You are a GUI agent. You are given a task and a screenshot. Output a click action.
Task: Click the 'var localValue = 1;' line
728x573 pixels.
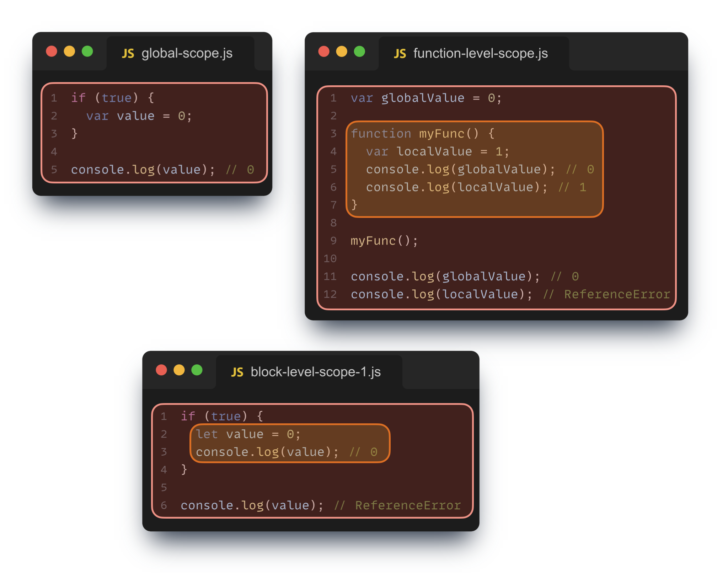coord(437,152)
